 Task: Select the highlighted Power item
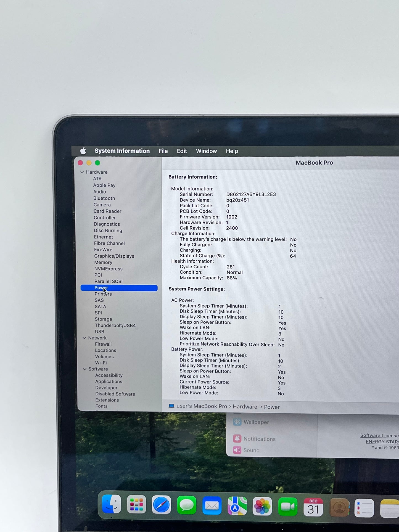pyautogui.click(x=119, y=288)
